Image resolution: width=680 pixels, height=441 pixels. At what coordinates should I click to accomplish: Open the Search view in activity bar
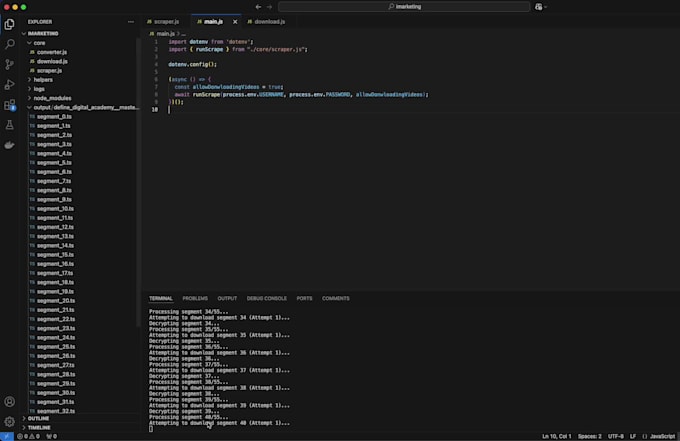point(10,44)
